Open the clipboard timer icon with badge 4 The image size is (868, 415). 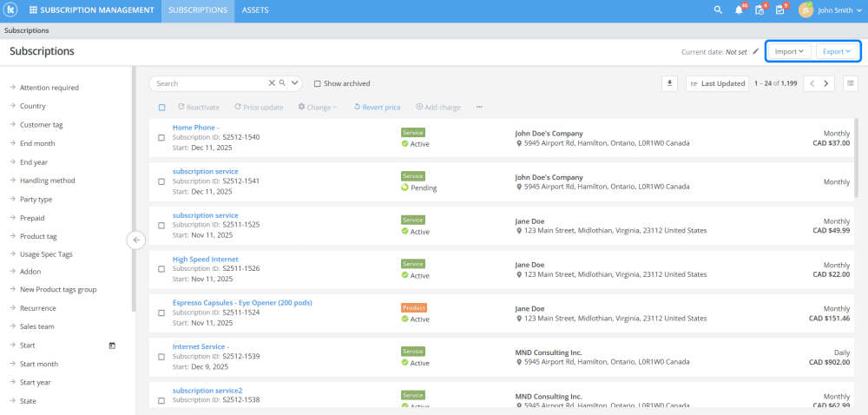759,10
